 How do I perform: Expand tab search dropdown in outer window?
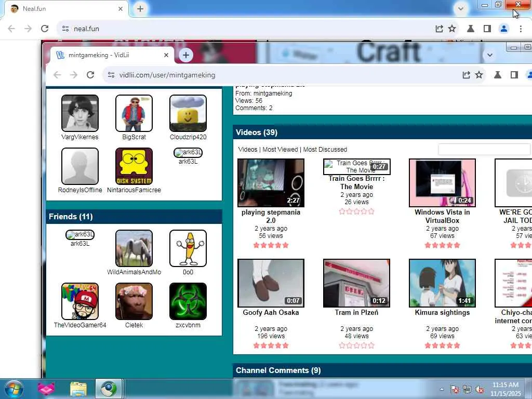(x=461, y=9)
